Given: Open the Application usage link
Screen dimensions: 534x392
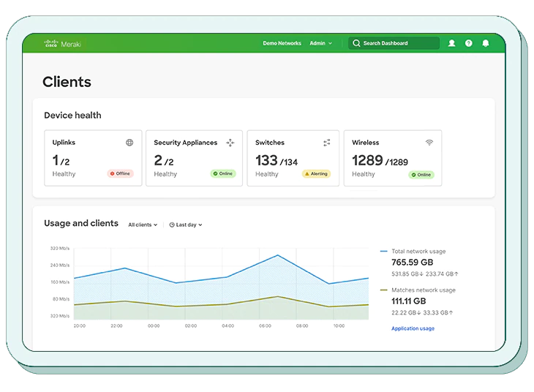Looking at the screenshot, I should pos(413,328).
